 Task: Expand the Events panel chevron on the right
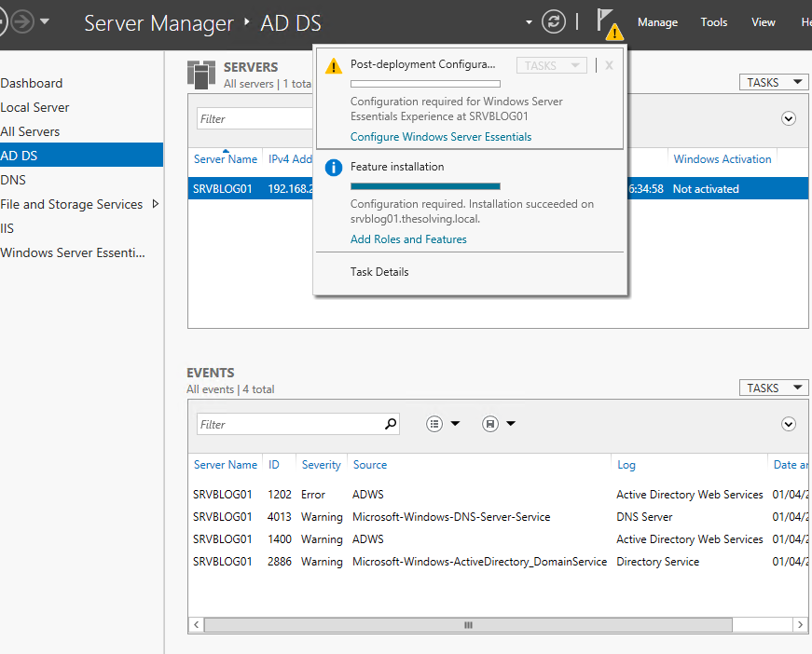coord(789,424)
